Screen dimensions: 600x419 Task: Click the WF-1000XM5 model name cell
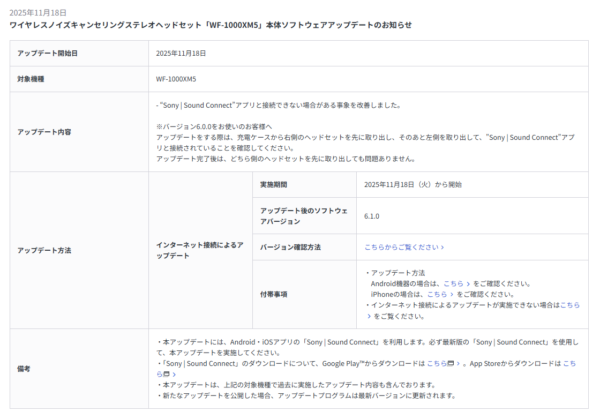tap(178, 77)
